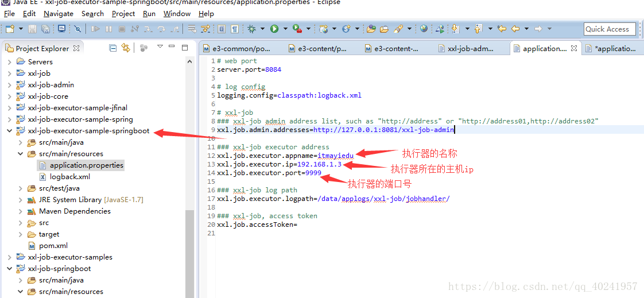Click Collapse All in Project Explorer
The height and width of the screenshot is (298, 644).
[112, 48]
